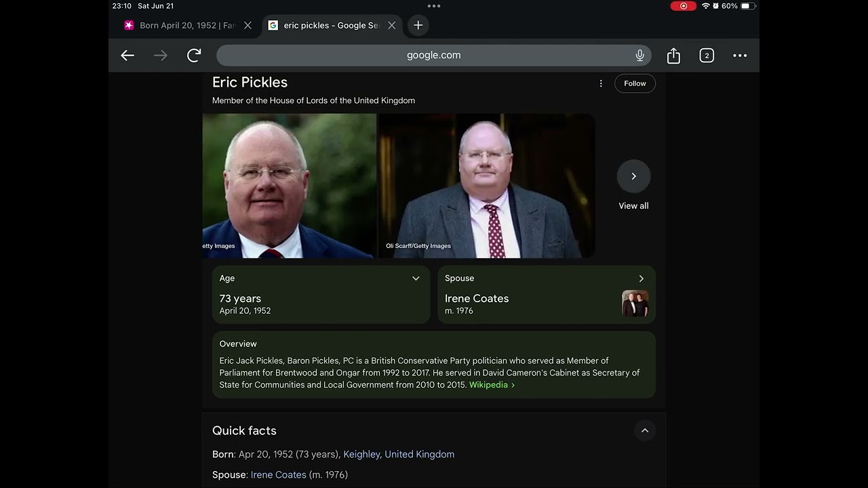868x488 pixels.
Task: Tap the 23:10 clock in the status bar
Action: coord(122,6)
